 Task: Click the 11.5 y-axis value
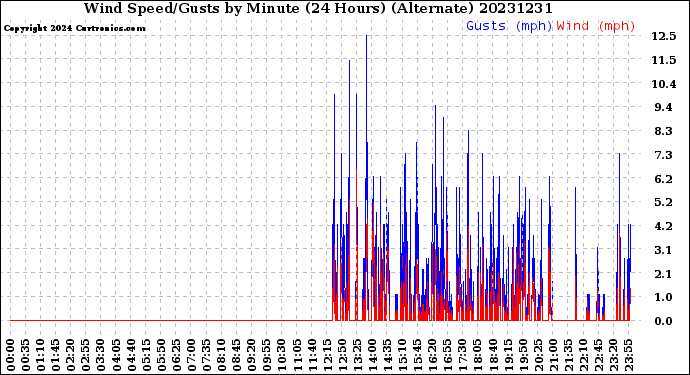[x=664, y=60]
